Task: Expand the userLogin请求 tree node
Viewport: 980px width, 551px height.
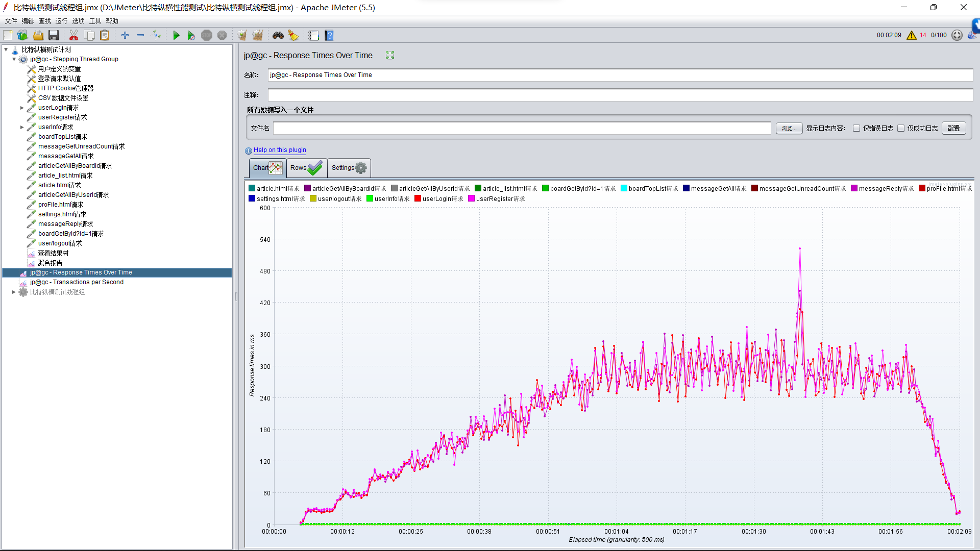Action: [x=22, y=108]
